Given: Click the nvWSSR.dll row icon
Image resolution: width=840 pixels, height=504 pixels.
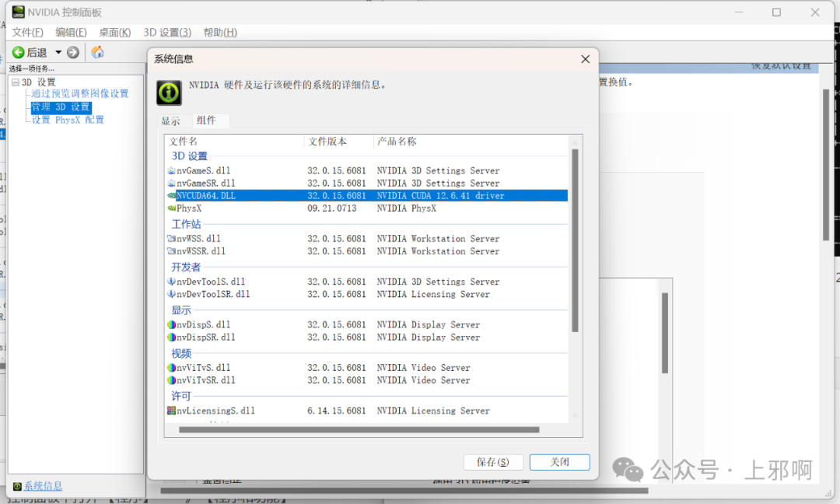Looking at the screenshot, I should 171,251.
